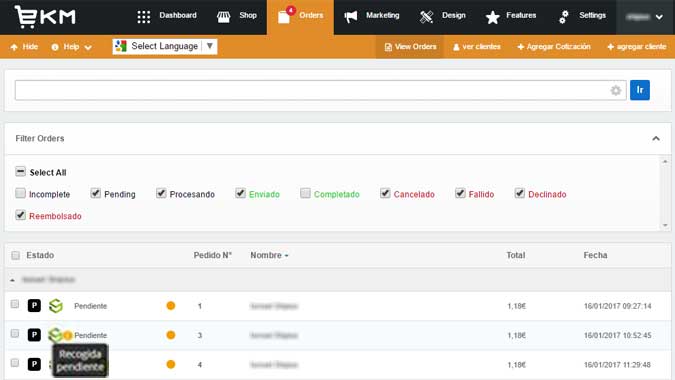The height and width of the screenshot is (380, 675).
Task: Click the P payment icon for order 4
Action: pyautogui.click(x=34, y=364)
